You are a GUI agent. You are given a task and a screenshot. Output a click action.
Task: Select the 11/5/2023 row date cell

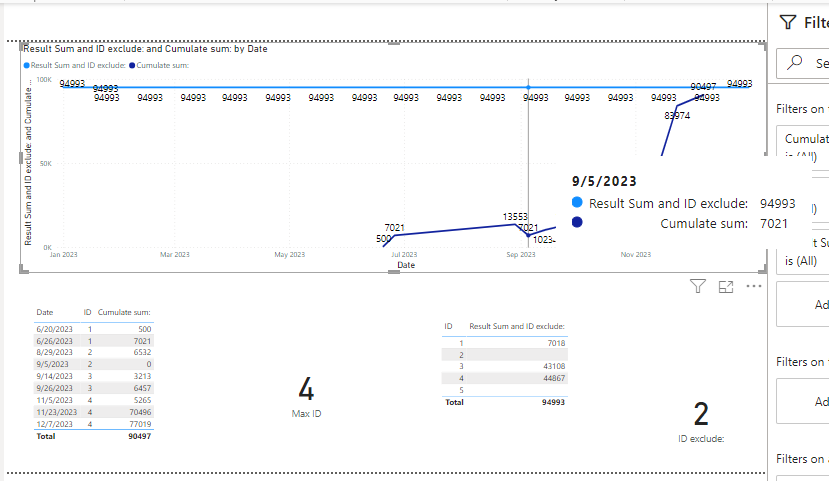pyautogui.click(x=54, y=400)
